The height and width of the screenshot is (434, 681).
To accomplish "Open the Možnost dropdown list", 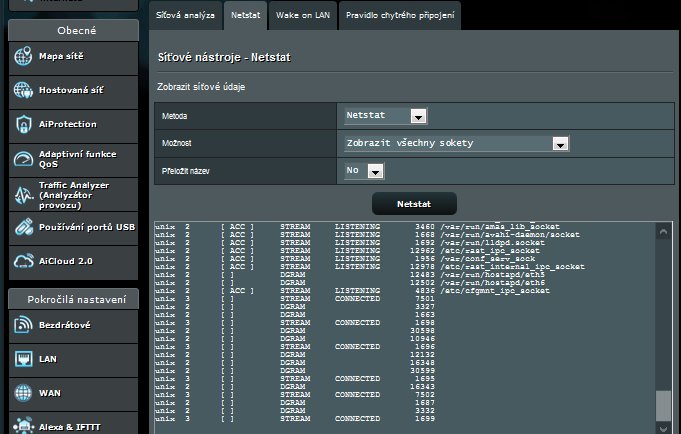I will point(455,144).
